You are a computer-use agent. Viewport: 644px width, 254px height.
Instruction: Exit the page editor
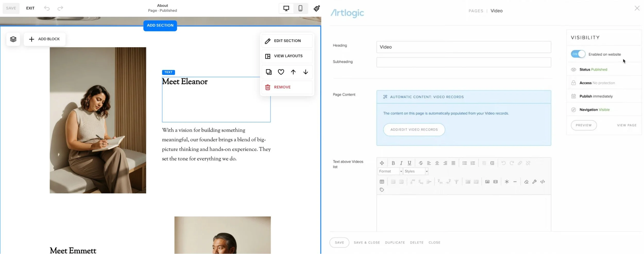click(30, 8)
